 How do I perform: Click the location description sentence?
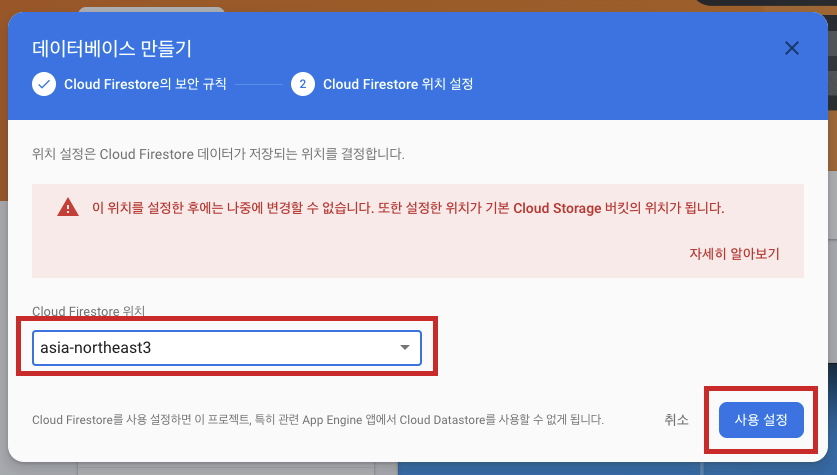[x=218, y=154]
